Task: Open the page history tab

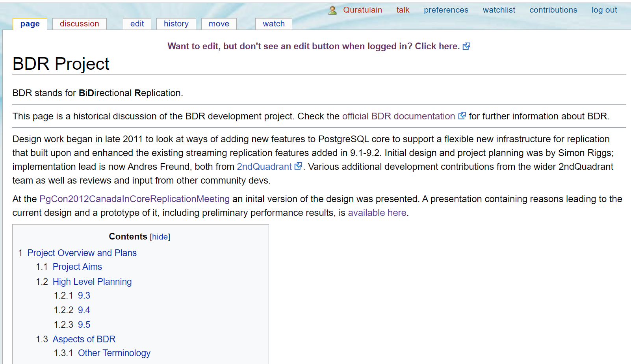Action: [176, 24]
